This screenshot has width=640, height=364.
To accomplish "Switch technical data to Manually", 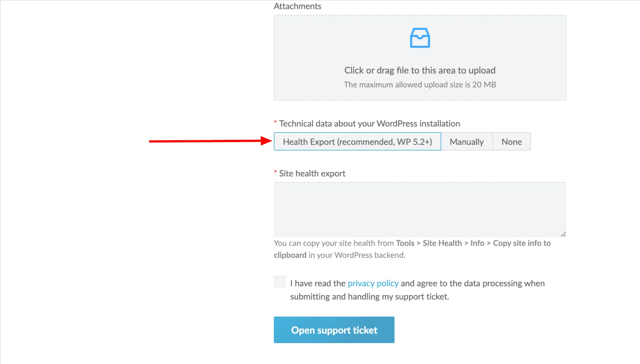I will coord(467,142).
